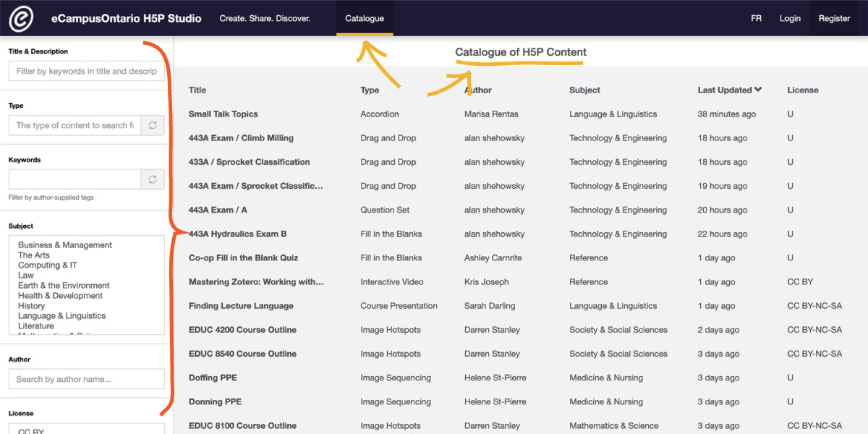Focus the Author name search field
This screenshot has height=434, width=868.
tap(87, 379)
